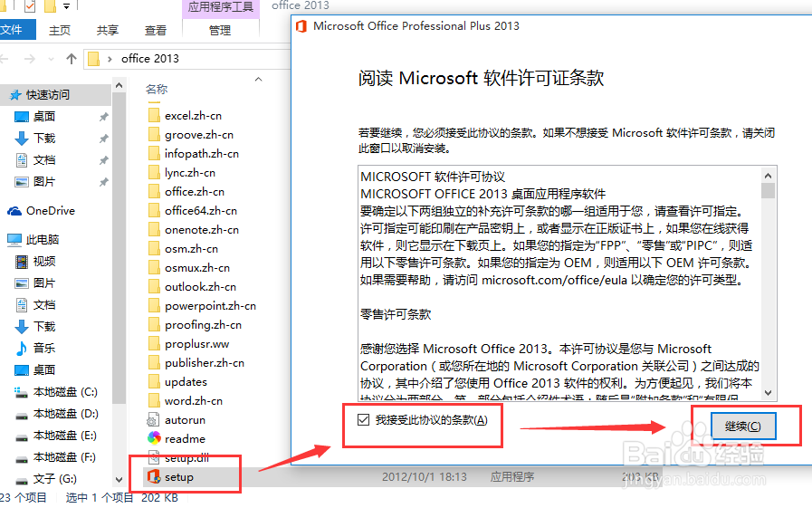Select 此电脑 in navigation pane
The image size is (812, 508).
coord(43,240)
